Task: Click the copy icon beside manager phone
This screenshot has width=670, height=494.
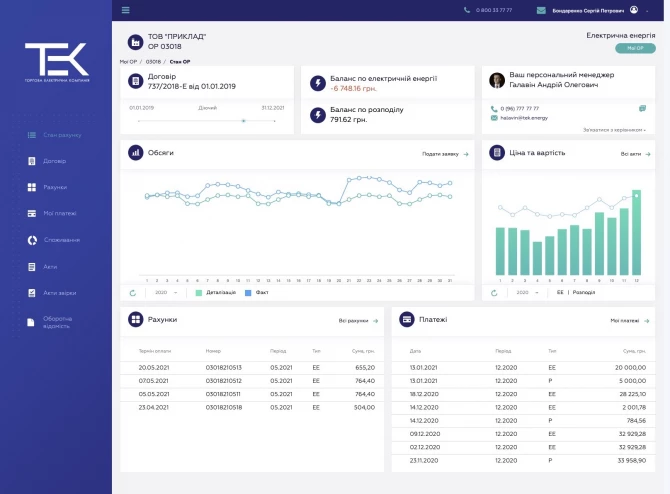Action: tap(642, 108)
